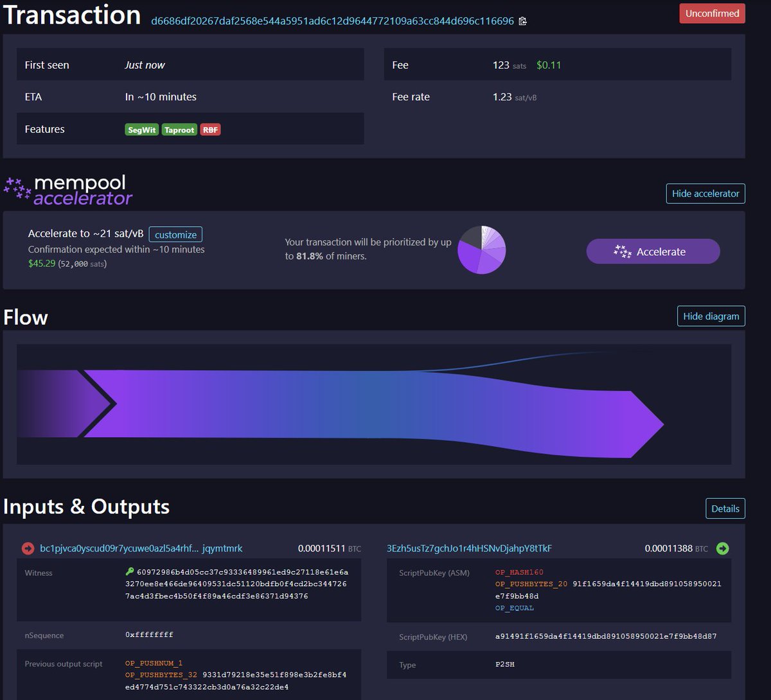Open the transaction ID hash link

tap(332, 21)
